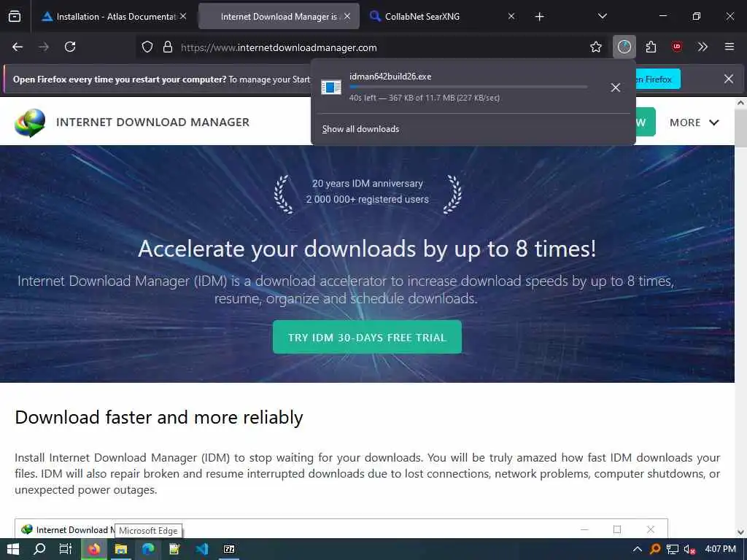Select Internet Download Manager tab

279,17
